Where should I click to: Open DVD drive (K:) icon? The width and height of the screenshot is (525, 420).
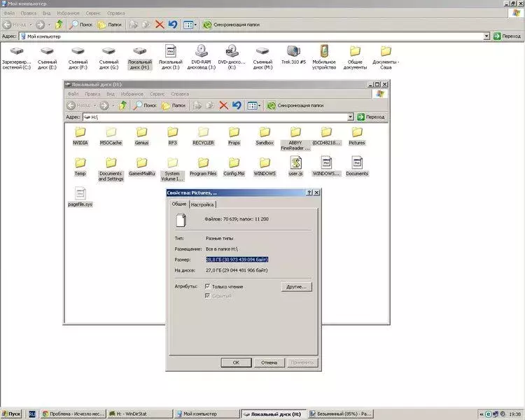click(232, 57)
